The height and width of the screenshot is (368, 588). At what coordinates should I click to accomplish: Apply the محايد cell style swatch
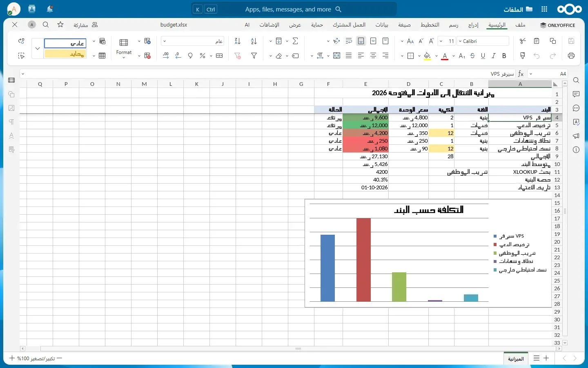(65, 54)
